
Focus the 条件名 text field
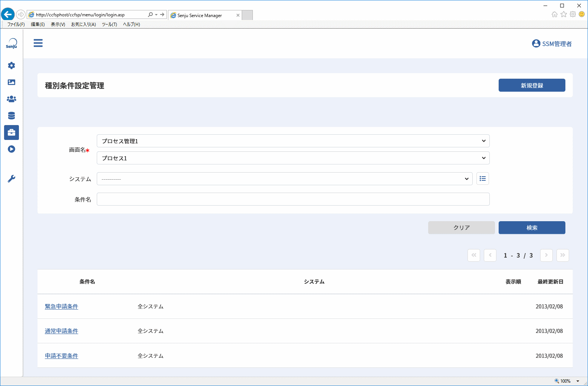[x=293, y=199]
